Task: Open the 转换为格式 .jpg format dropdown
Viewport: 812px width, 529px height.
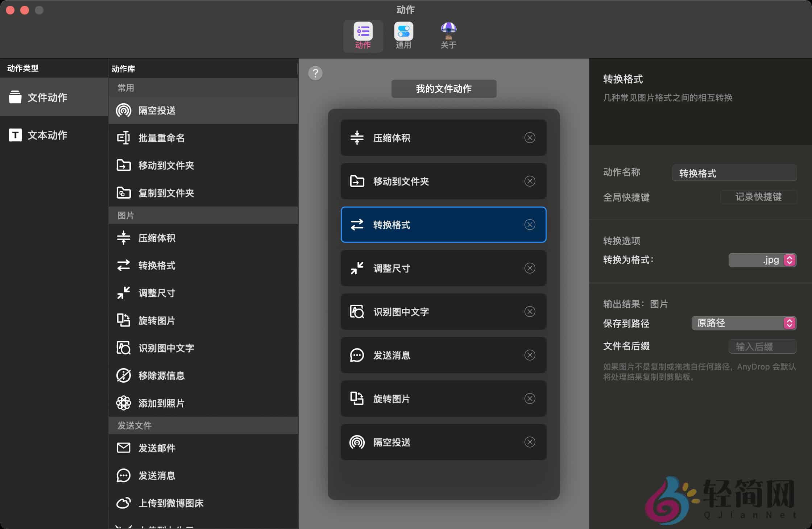Action: coord(763,260)
